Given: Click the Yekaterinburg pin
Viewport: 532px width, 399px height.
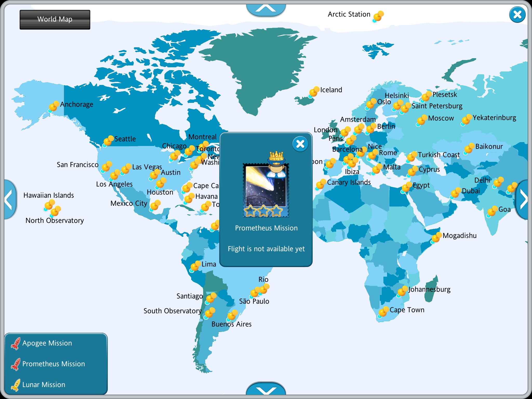Looking at the screenshot, I should (466, 120).
